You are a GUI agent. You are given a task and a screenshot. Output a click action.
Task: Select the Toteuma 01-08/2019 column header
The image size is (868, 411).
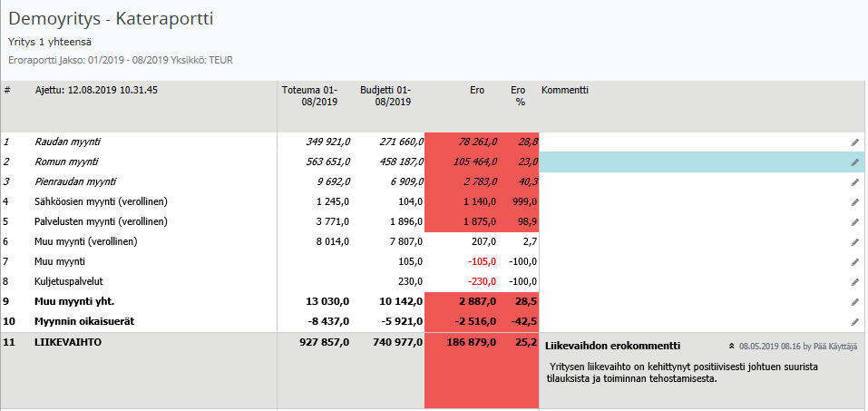click(x=309, y=96)
